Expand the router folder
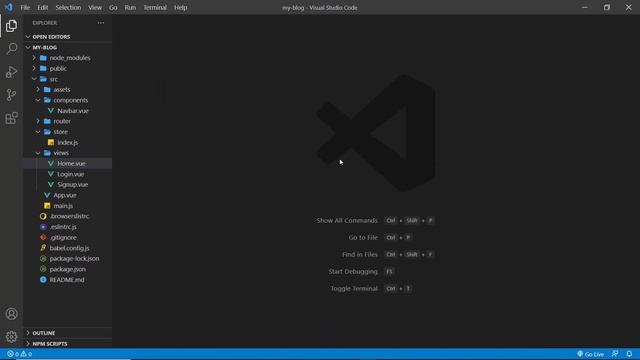The height and width of the screenshot is (360, 640). 67,121
